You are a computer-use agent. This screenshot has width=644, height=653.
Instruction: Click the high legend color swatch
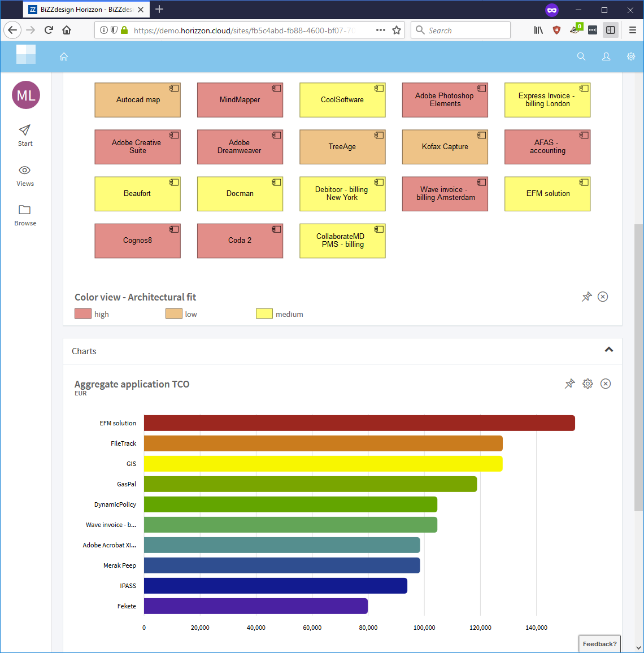tap(83, 314)
